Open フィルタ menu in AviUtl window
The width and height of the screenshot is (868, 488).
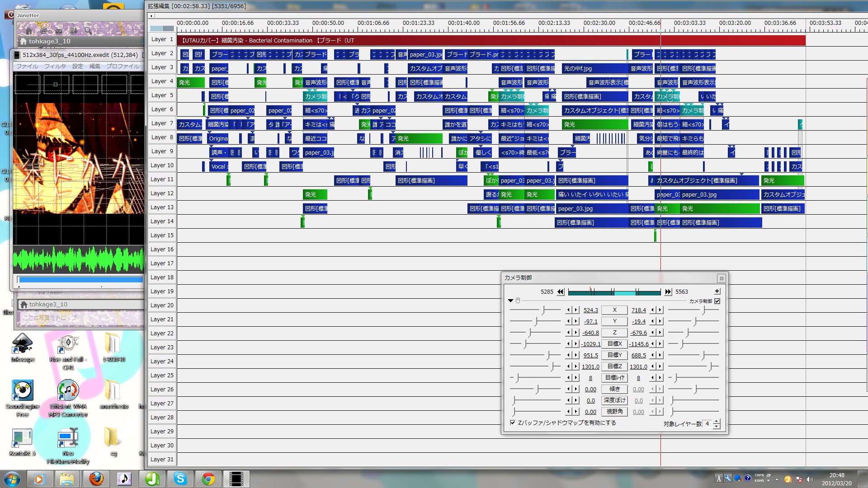pyautogui.click(x=55, y=66)
